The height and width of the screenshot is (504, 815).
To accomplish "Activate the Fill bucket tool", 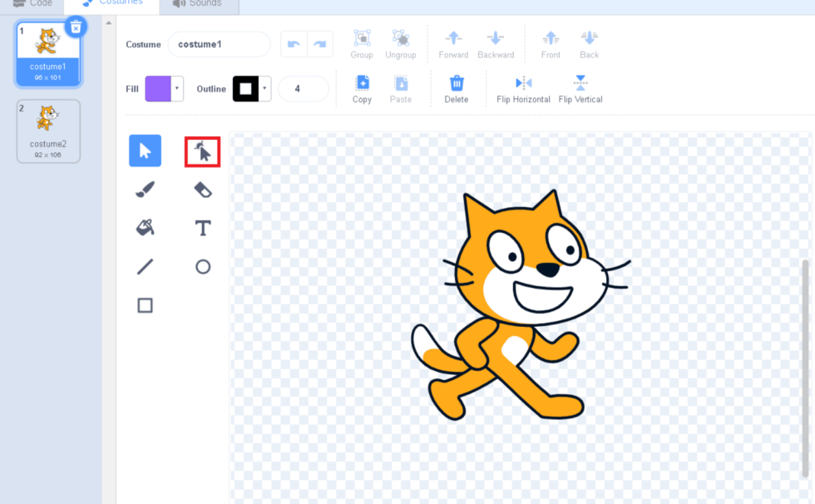I will pyautogui.click(x=144, y=228).
